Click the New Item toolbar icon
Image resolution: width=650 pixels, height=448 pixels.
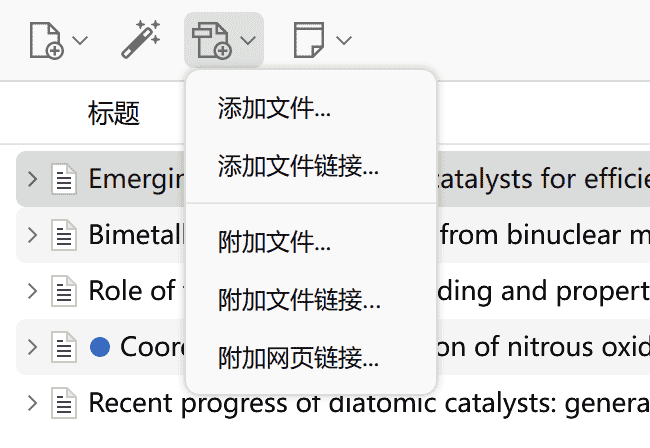(45, 40)
